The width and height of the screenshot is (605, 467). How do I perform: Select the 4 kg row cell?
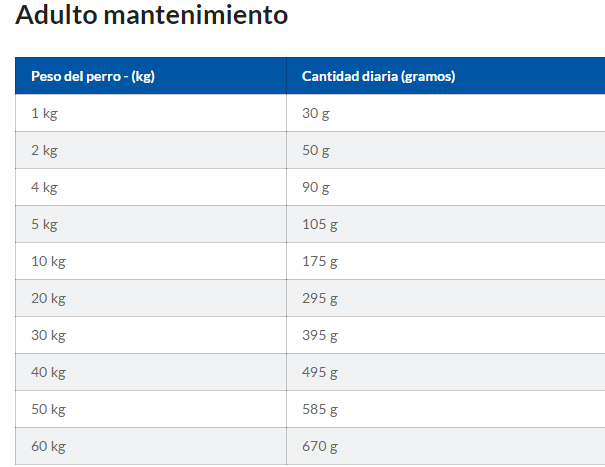pyautogui.click(x=44, y=187)
